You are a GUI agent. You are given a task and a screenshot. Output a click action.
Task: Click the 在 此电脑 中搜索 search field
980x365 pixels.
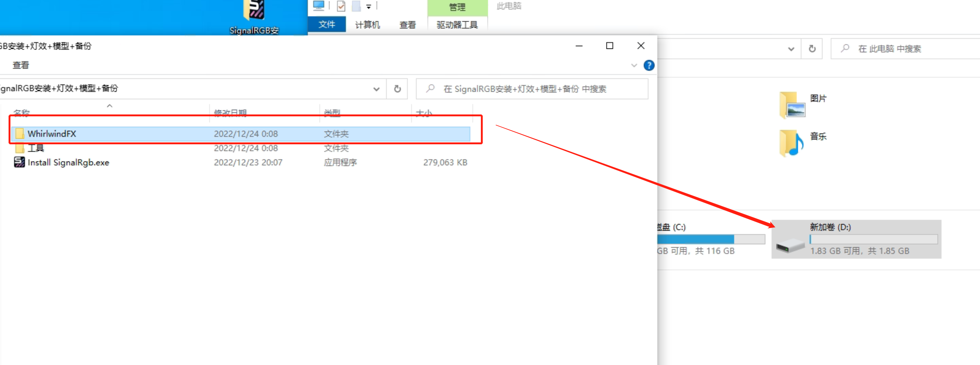click(x=906, y=49)
